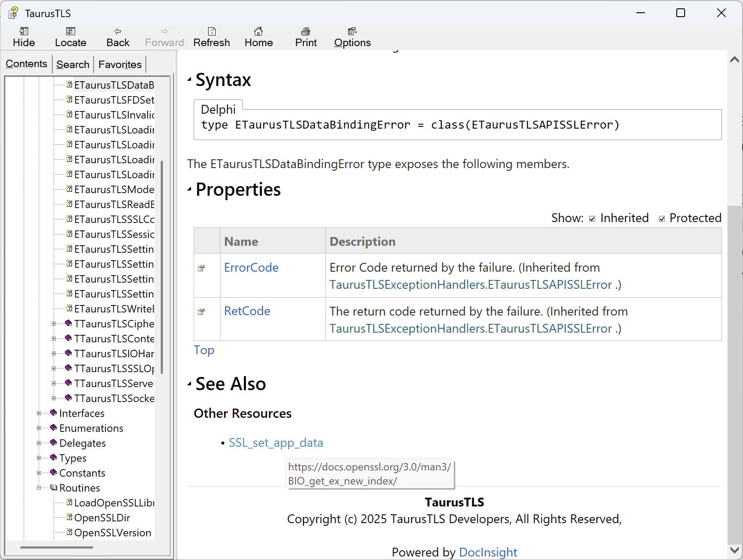Expand the Types tree node
Image resolution: width=743 pixels, height=560 pixels.
pos(39,458)
